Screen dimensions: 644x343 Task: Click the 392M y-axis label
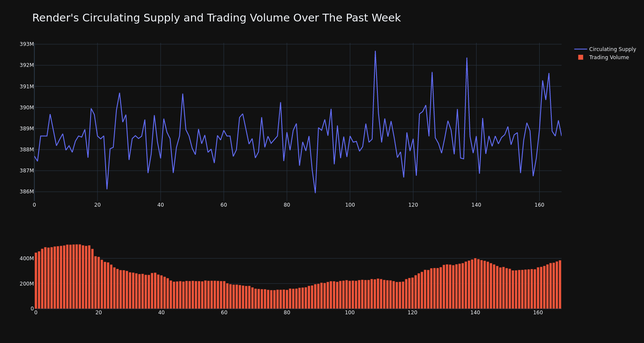point(27,65)
